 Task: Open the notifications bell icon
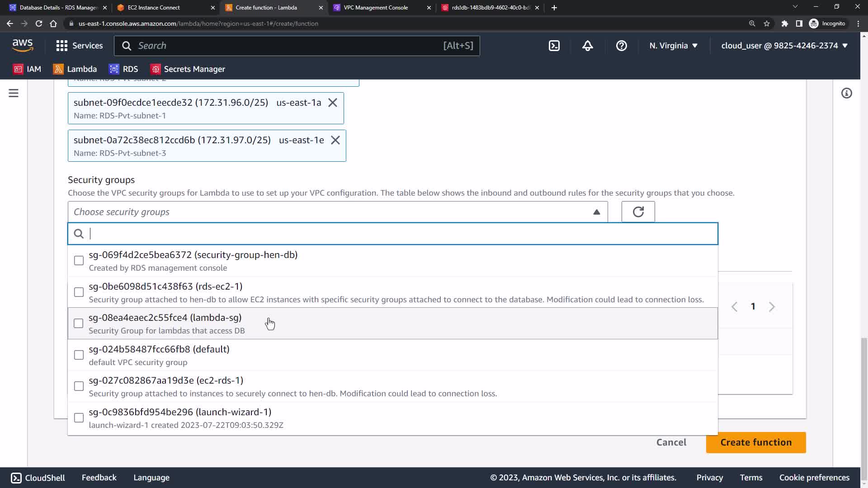(587, 46)
